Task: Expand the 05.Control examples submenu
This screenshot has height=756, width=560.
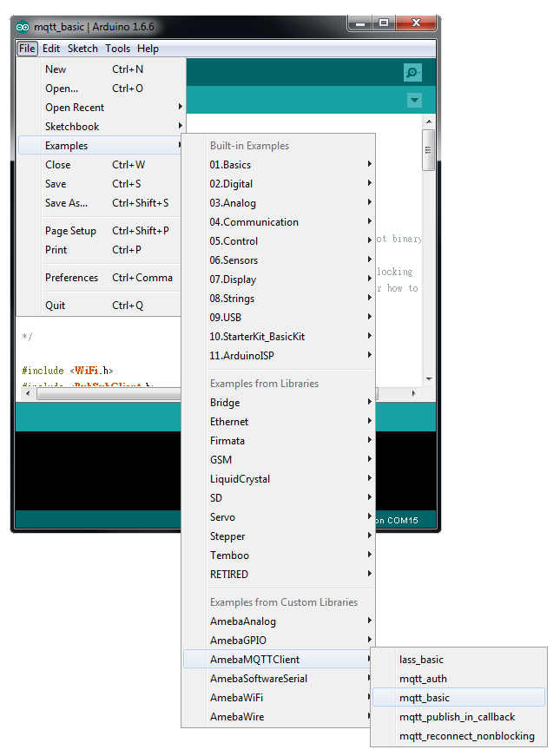Action: click(x=279, y=241)
